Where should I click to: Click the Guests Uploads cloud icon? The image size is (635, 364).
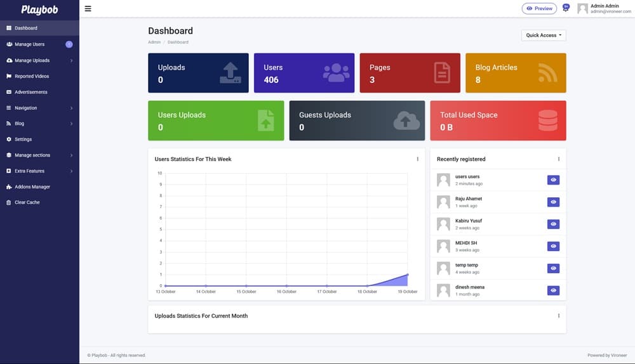[x=406, y=120]
